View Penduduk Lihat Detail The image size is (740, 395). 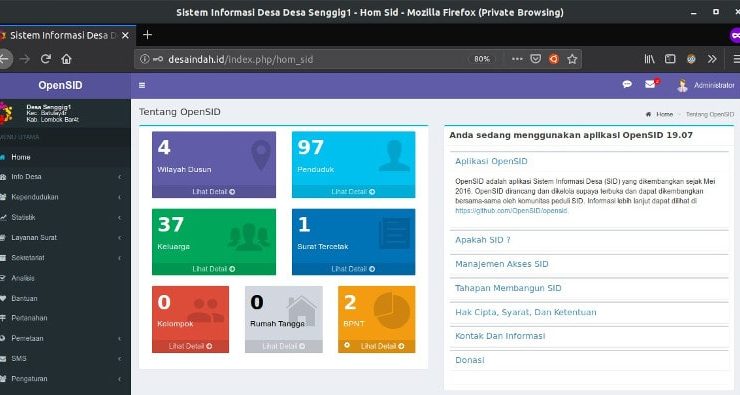point(353,192)
